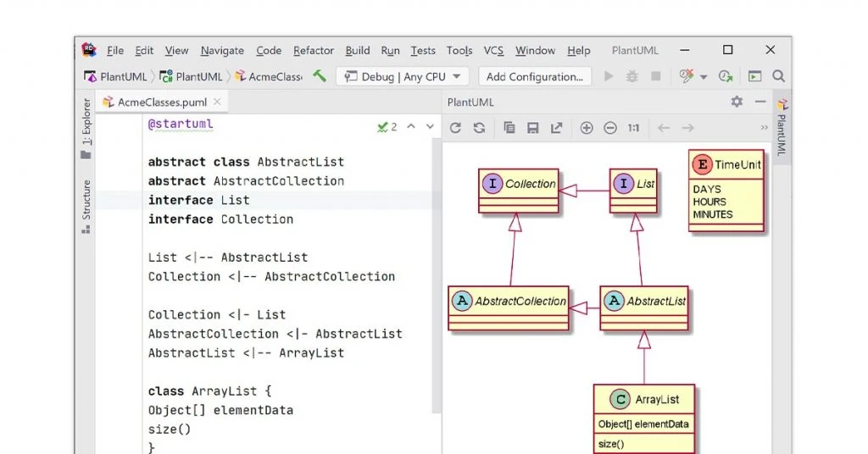Click the build hammer icon
868x454 pixels.
point(320,75)
